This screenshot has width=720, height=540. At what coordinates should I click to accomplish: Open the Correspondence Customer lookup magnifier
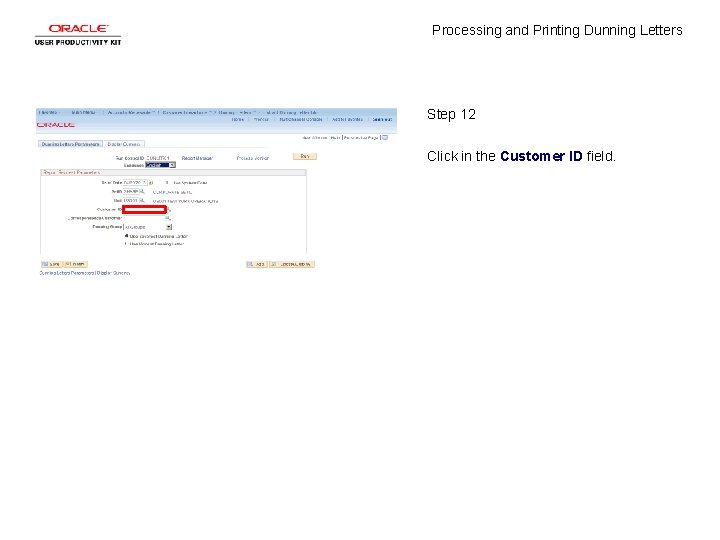coord(168,218)
